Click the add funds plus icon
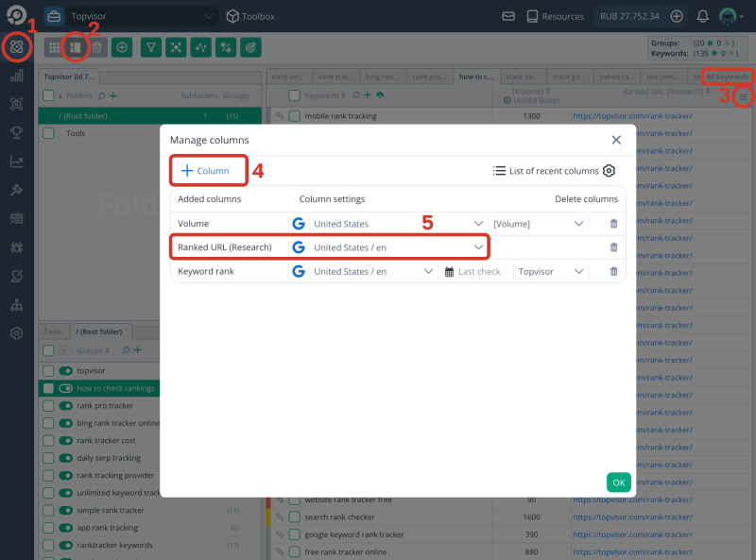756x560 pixels. (x=677, y=16)
